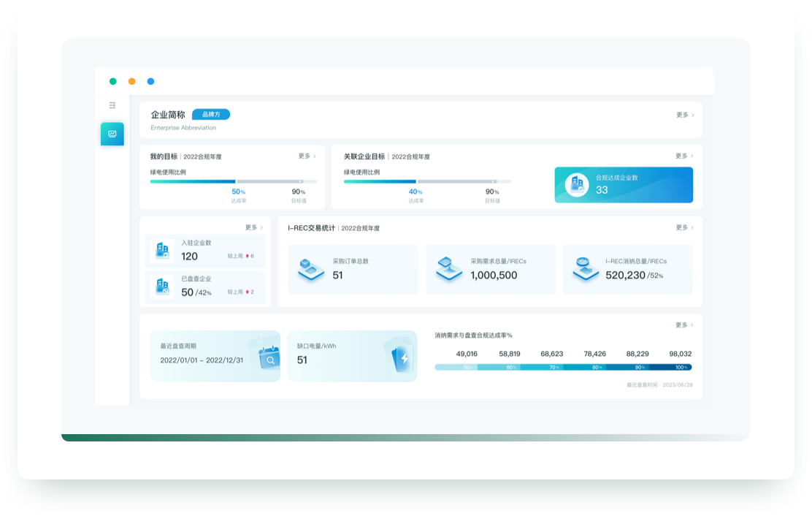
Task: Click the 采购订单总数 stack icon
Action: click(311, 270)
